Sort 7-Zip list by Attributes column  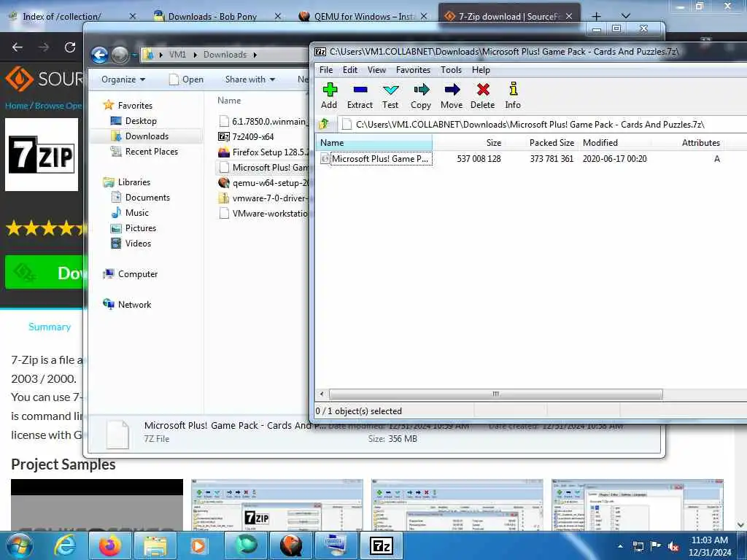(x=687, y=143)
